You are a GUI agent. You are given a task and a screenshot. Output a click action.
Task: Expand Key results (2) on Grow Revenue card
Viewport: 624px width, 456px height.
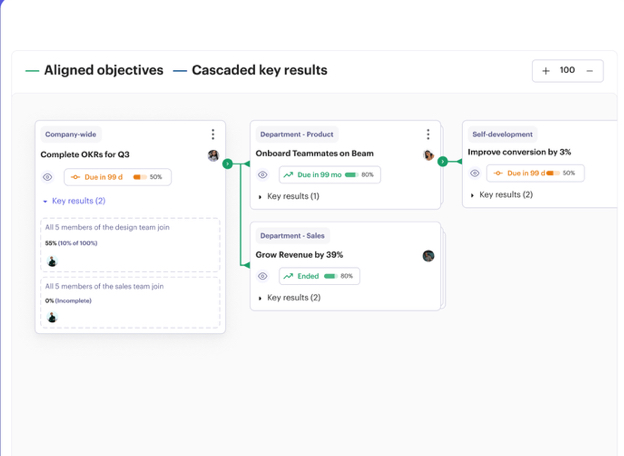[289, 298]
